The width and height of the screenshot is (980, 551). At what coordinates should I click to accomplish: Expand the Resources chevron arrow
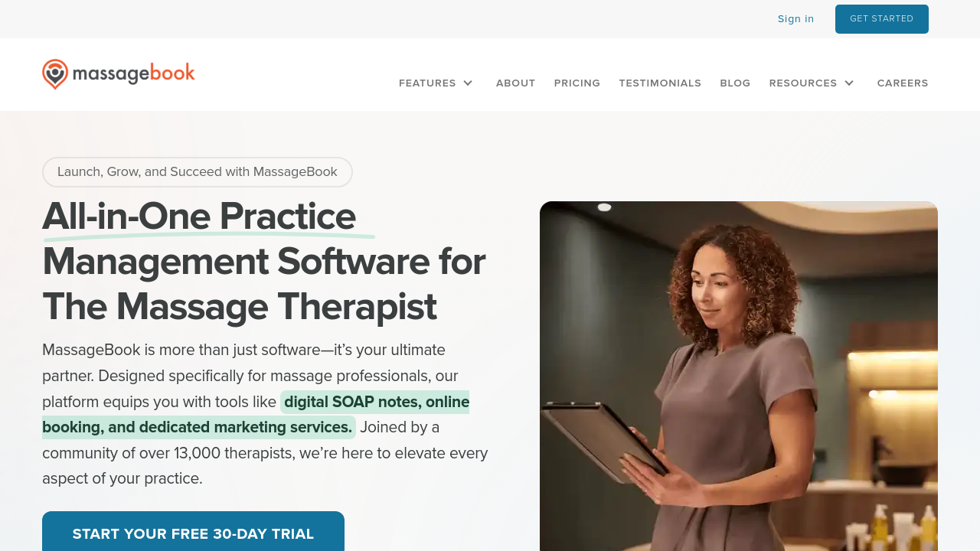point(849,83)
